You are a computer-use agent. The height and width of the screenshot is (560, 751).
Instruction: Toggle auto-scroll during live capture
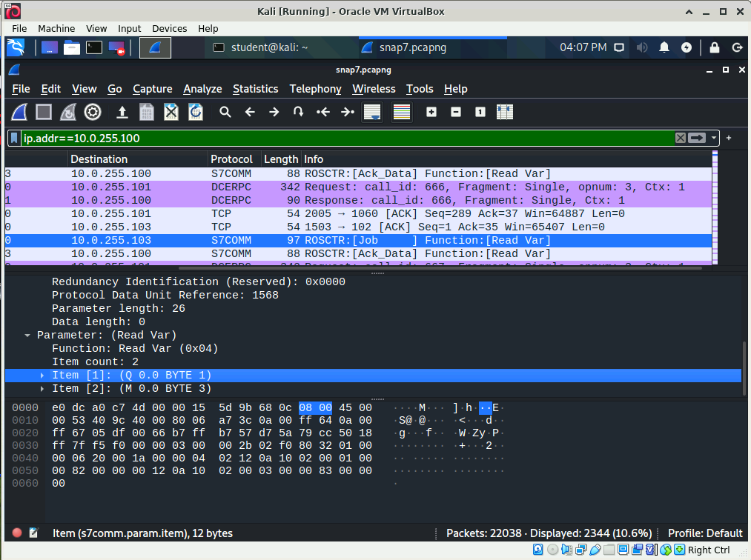372,112
